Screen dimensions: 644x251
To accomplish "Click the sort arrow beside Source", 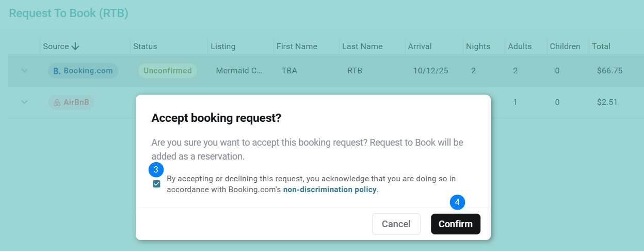I will click(x=75, y=46).
